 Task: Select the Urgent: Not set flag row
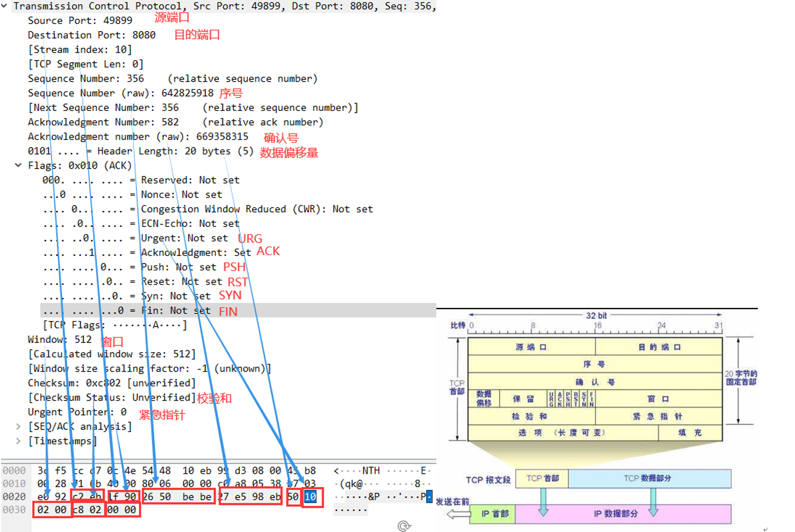point(135,237)
